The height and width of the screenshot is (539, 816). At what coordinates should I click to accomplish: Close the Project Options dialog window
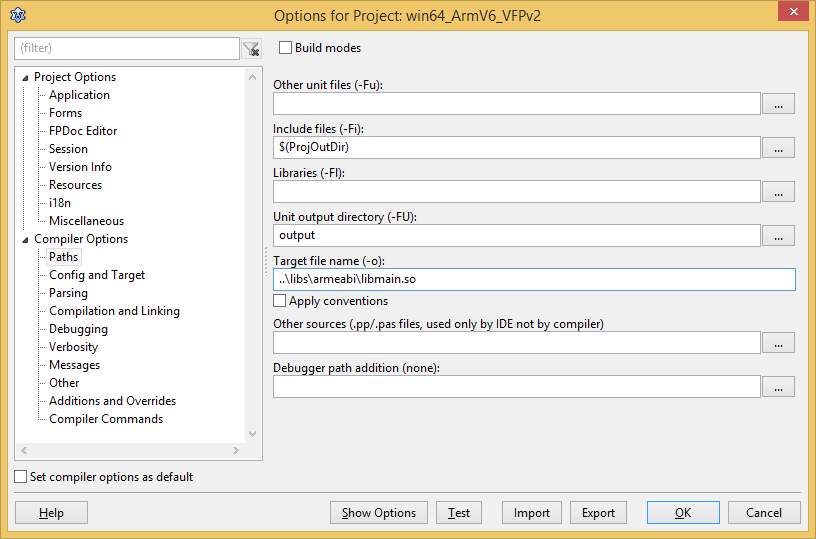791,16
